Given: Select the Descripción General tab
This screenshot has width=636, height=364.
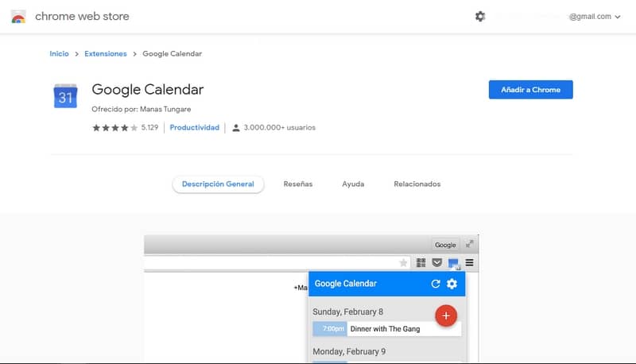Looking at the screenshot, I should point(218,184).
